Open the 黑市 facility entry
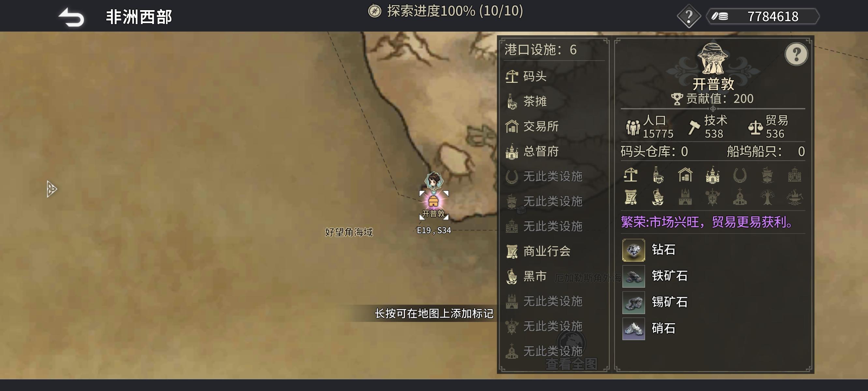868x391 pixels. point(554,276)
